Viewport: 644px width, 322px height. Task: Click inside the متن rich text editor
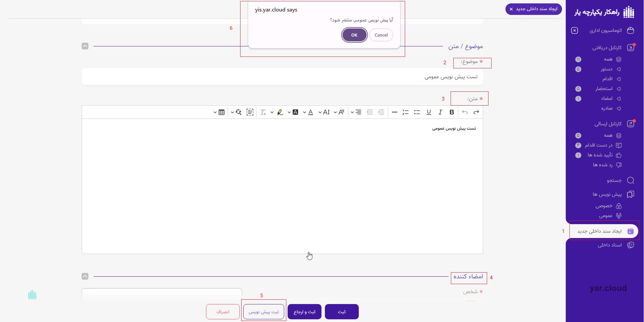[x=282, y=186]
